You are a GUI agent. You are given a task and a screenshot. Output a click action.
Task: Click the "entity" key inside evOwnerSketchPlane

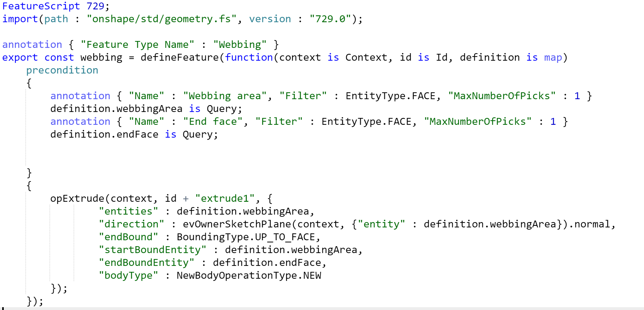coord(381,224)
